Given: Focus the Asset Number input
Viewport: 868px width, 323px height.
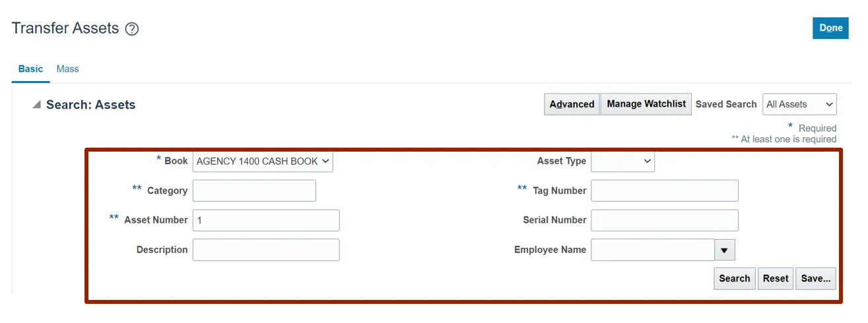Looking at the screenshot, I should pyautogui.click(x=266, y=220).
